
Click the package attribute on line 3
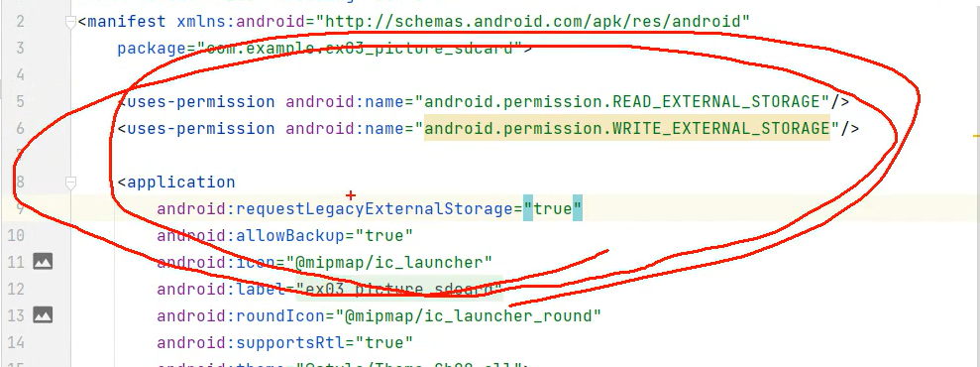coord(152,49)
